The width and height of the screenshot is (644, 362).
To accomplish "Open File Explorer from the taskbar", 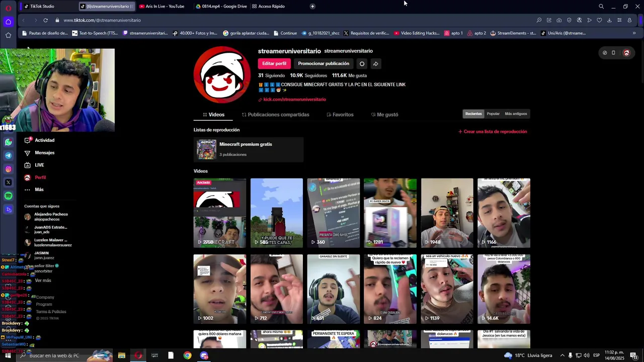I will [121, 355].
